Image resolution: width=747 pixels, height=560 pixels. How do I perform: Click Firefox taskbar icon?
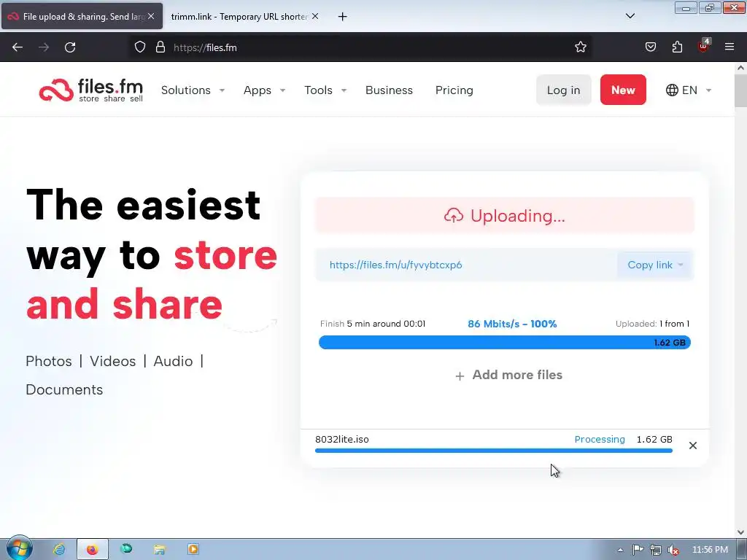pos(93,550)
